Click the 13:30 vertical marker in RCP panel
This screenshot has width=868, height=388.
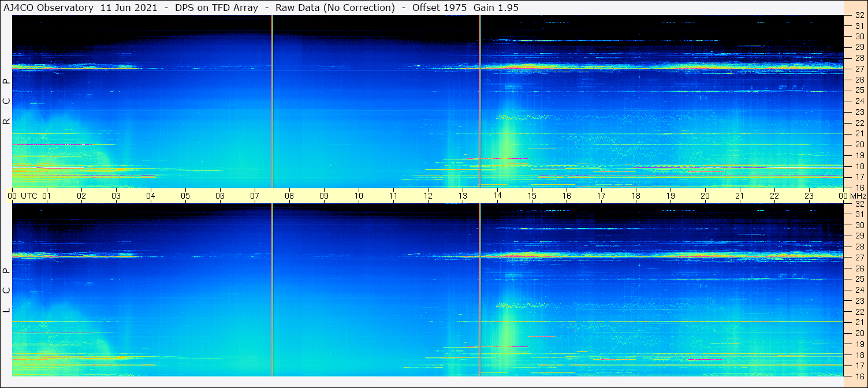[x=480, y=102]
